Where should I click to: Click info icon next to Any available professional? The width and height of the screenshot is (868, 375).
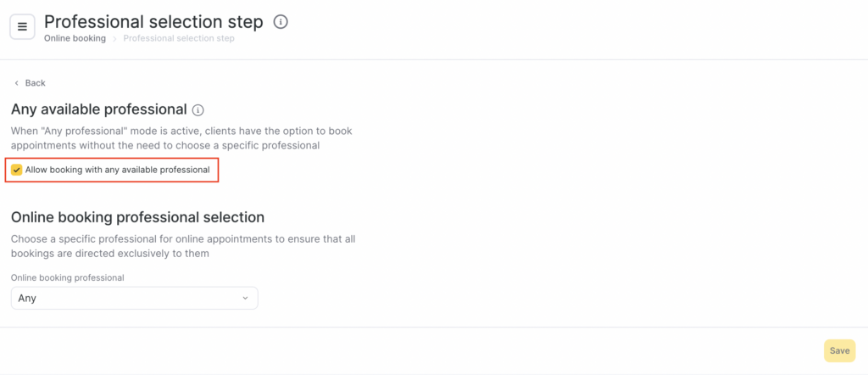coord(198,110)
